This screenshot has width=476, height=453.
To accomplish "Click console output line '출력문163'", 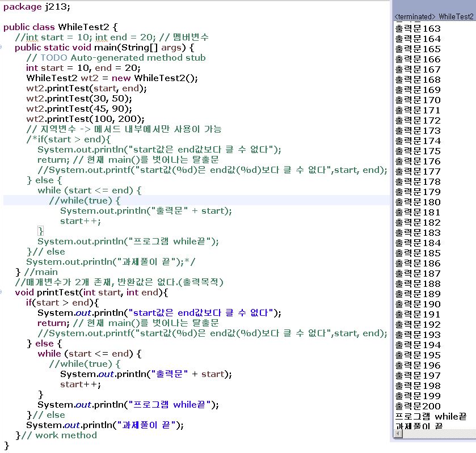I will (x=418, y=28).
